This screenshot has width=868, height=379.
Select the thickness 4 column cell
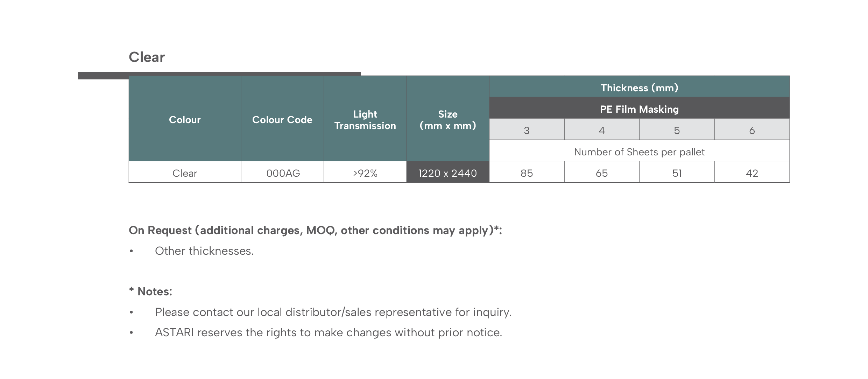click(602, 129)
